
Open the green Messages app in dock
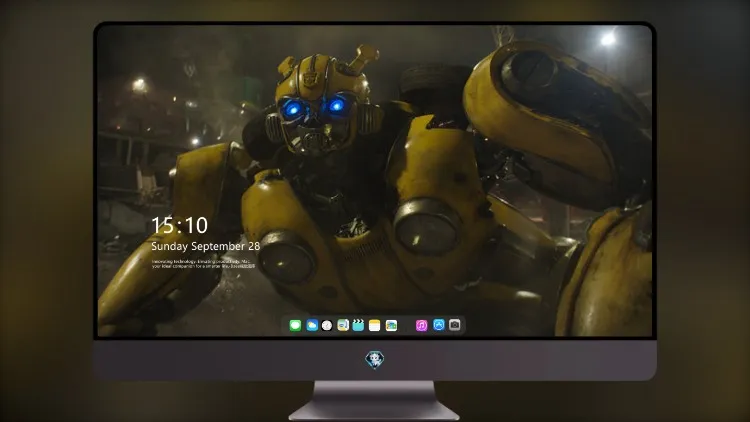295,325
